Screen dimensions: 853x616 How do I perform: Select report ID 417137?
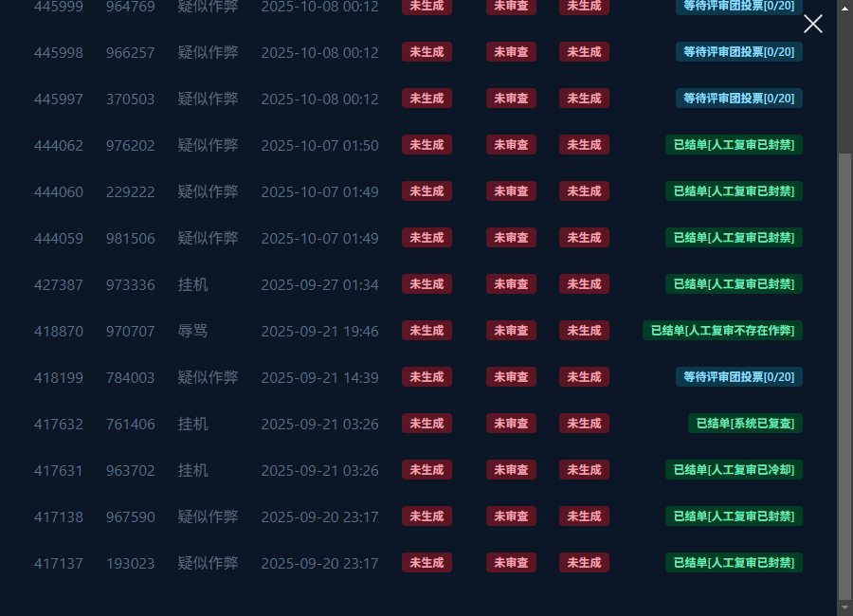pyautogui.click(x=59, y=564)
